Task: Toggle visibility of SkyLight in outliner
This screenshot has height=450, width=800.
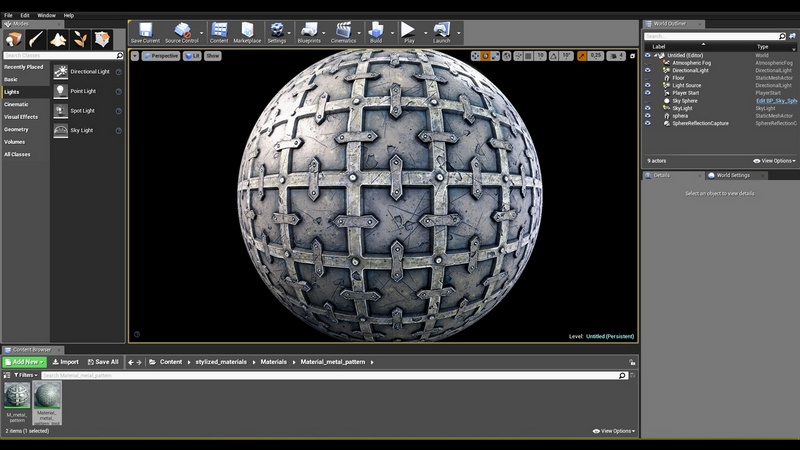Action: (x=648, y=108)
